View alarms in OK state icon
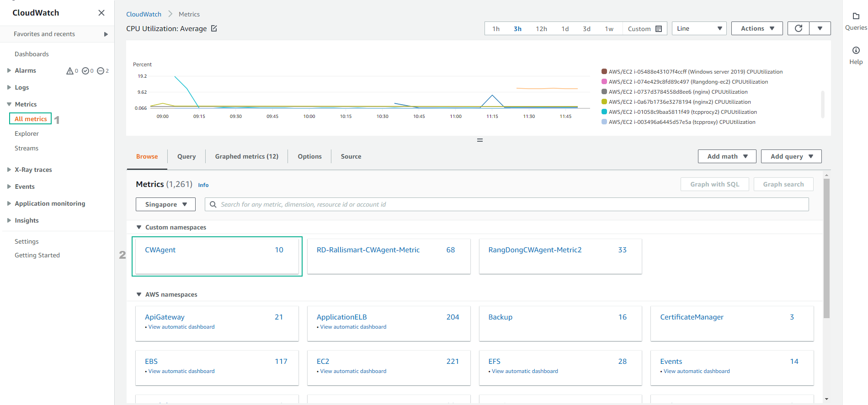 (85, 71)
